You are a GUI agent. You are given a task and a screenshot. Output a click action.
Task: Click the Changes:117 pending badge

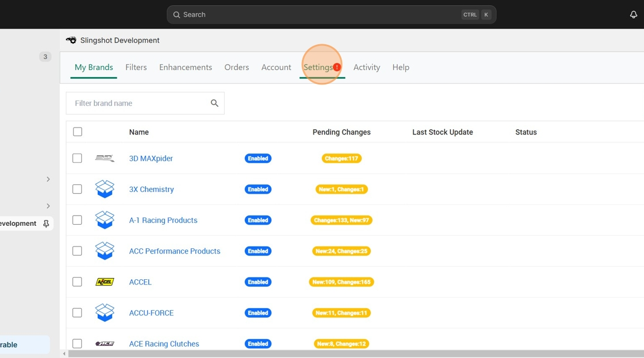point(342,159)
